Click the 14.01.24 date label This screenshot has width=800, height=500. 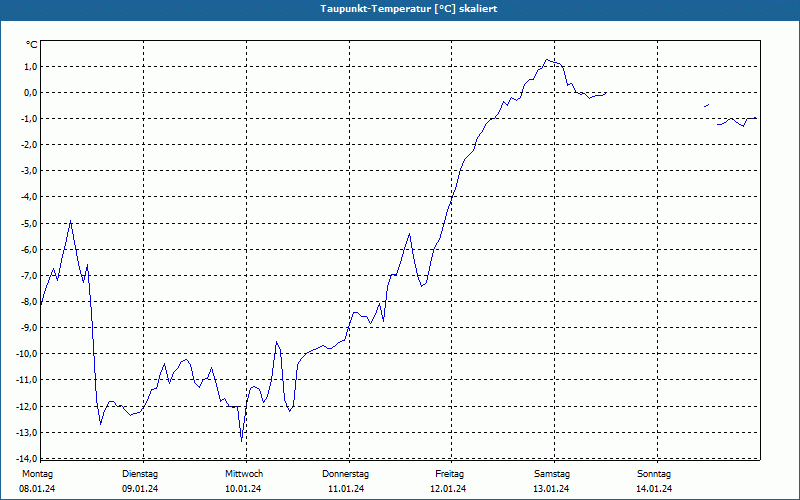click(x=654, y=489)
